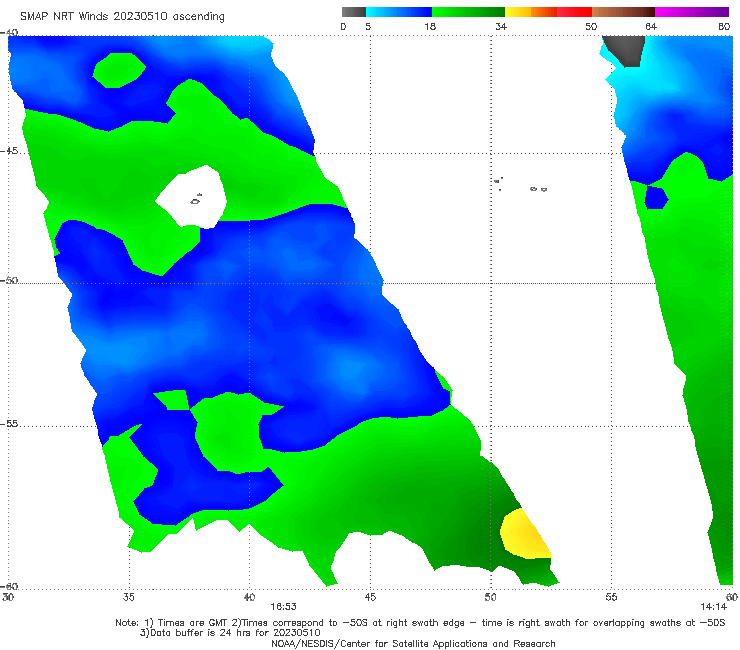Screen dimensions: 740x650
Task: Click the longitude axis label "45"
Action: click(370, 597)
